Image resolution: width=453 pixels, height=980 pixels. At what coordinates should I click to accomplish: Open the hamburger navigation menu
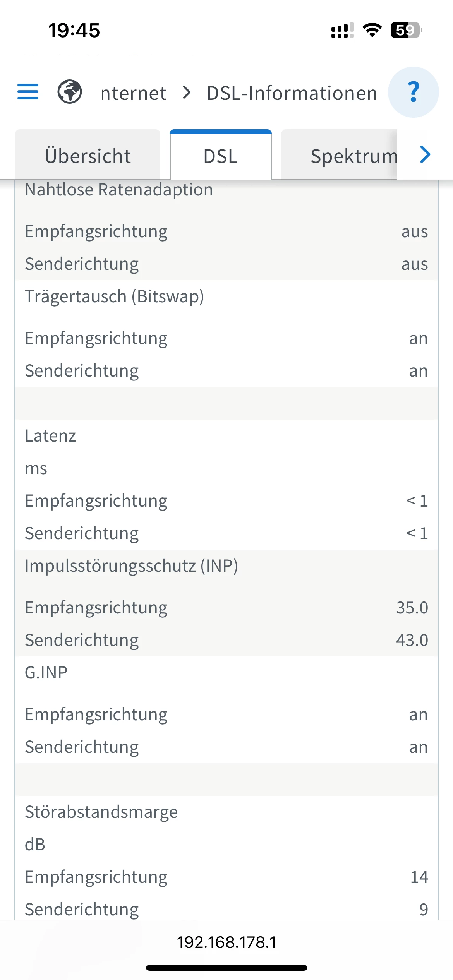click(28, 92)
